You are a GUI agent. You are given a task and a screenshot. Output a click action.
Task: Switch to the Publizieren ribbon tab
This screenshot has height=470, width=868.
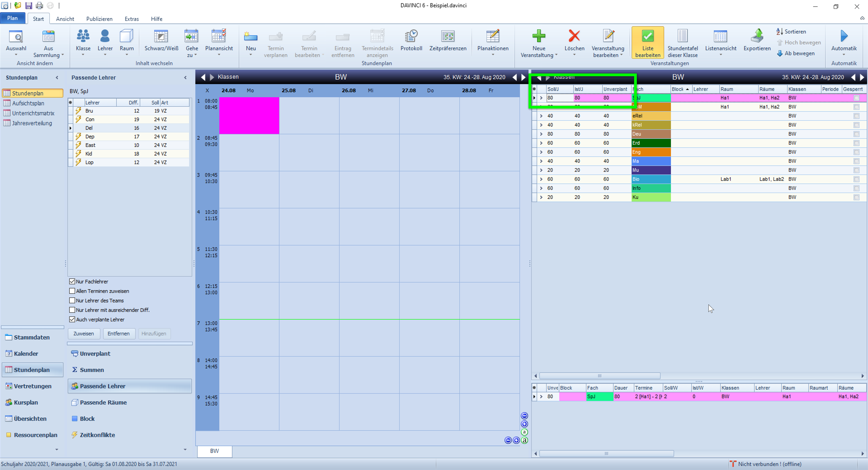[99, 19]
